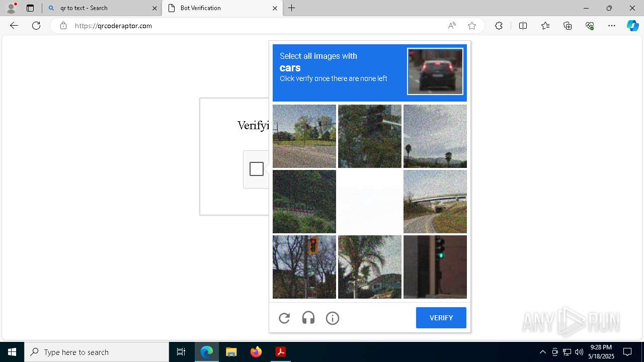Close the 'qr to text - Search' tab
Viewport: 644px width, 362px height.
[x=154, y=8]
